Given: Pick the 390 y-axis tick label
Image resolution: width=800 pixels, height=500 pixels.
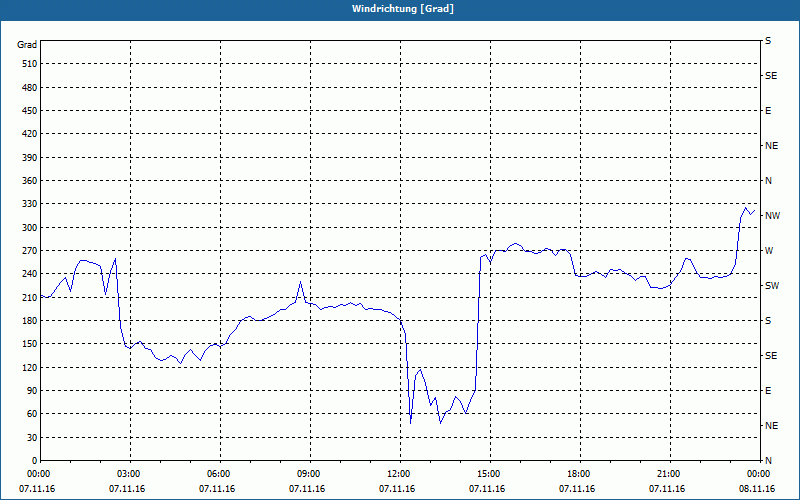Looking at the screenshot, I should [29, 157].
